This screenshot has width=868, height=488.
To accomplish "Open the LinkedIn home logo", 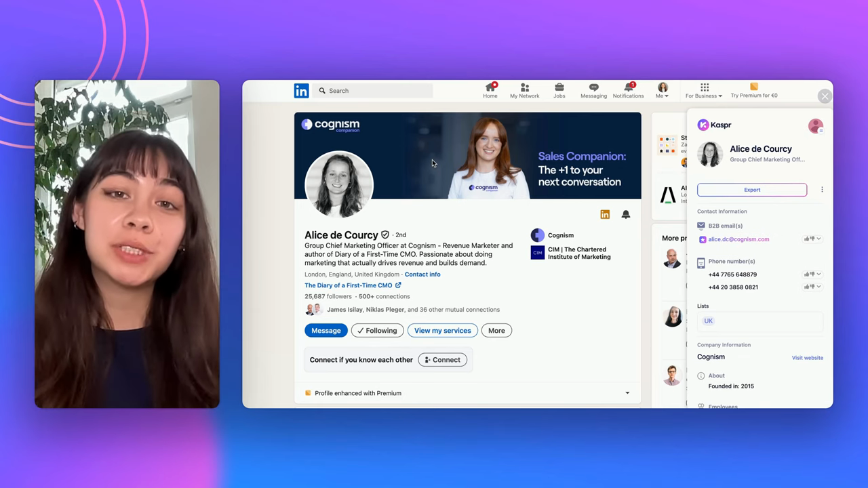I will [301, 90].
